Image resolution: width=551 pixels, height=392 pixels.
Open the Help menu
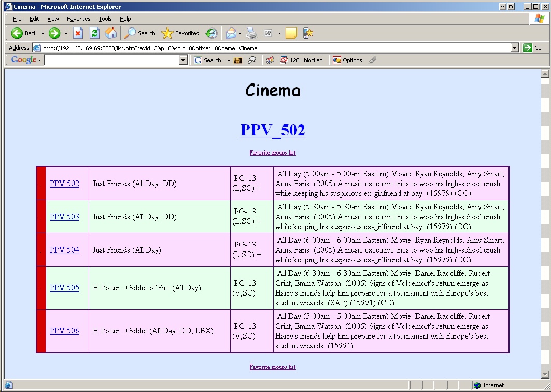tap(125, 19)
